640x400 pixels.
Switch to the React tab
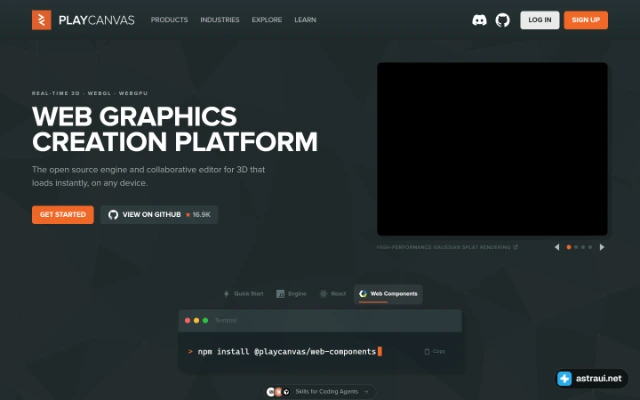click(x=333, y=294)
